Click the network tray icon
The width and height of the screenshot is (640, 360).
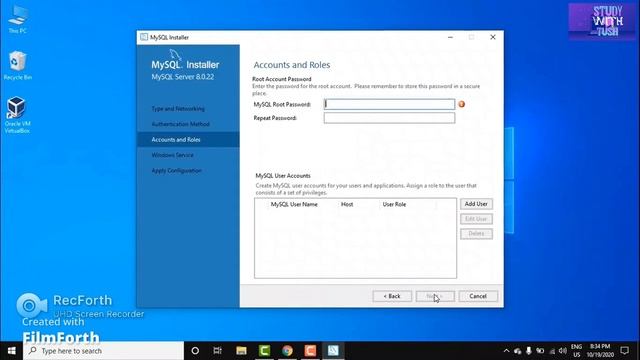552,351
